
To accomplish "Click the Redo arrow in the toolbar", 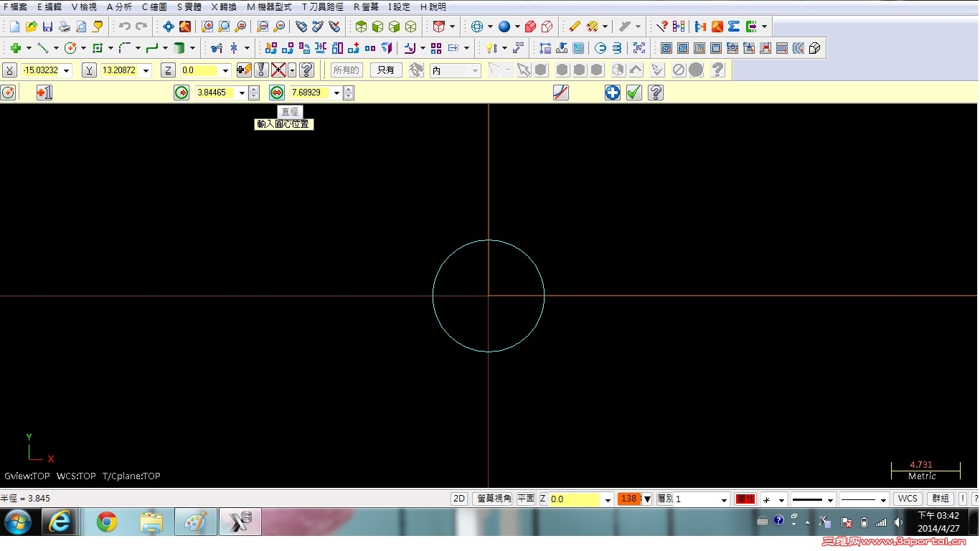I will 141,27.
